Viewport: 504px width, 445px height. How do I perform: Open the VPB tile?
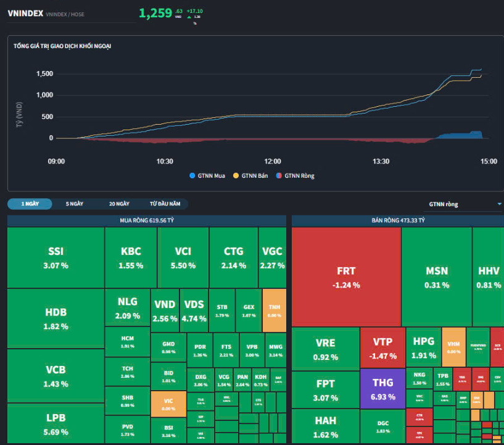pos(252,351)
